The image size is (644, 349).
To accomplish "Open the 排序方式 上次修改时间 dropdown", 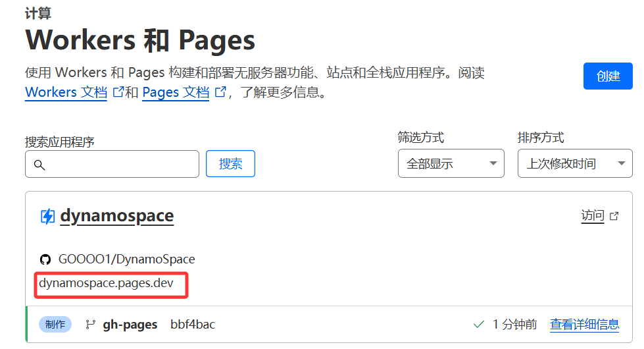I will (x=575, y=163).
